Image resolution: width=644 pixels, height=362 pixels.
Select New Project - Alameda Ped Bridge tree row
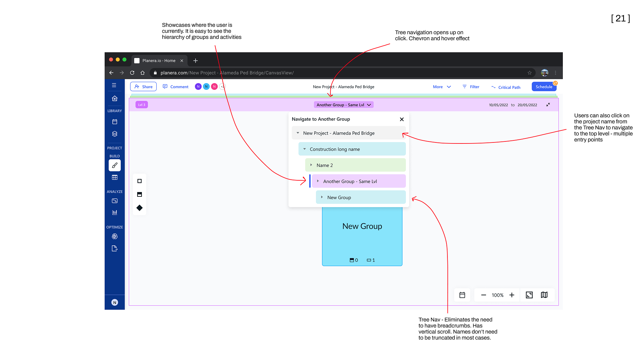pyautogui.click(x=349, y=133)
